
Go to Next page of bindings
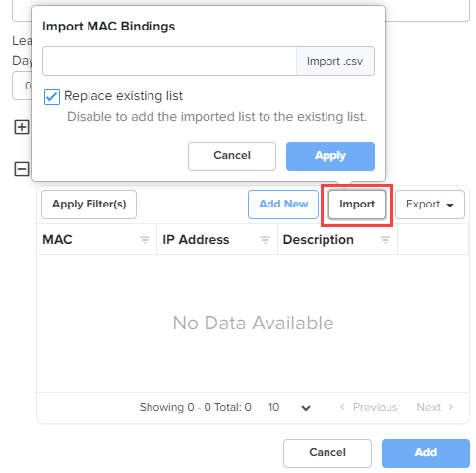tap(435, 407)
